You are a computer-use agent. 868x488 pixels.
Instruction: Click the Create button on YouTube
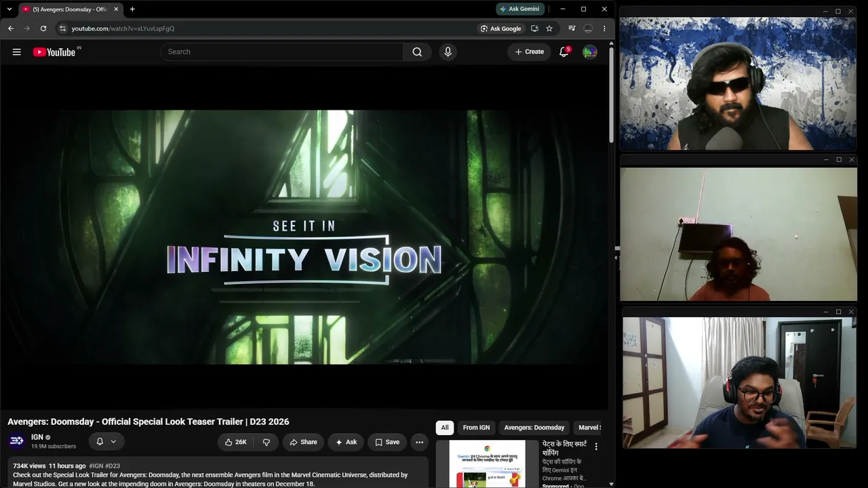[529, 52]
